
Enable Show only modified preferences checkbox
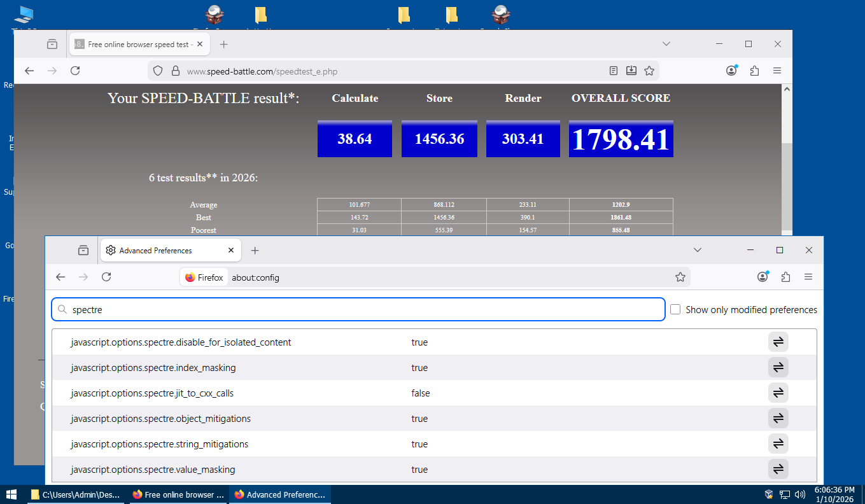coord(675,310)
